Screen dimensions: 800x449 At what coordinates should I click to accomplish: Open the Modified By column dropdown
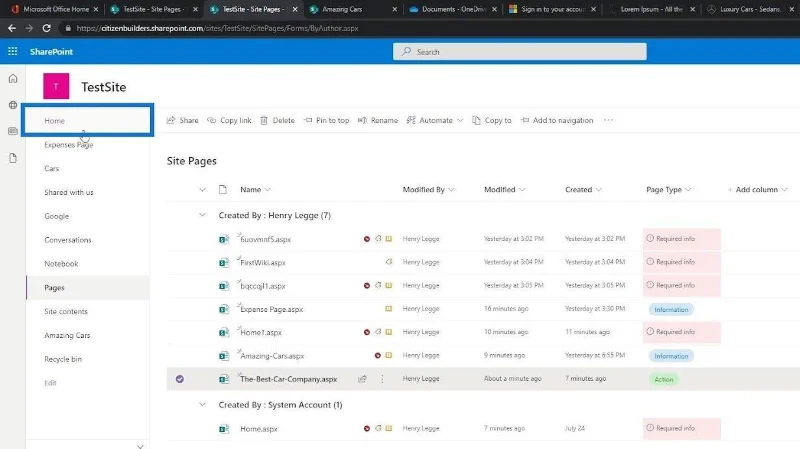428,190
